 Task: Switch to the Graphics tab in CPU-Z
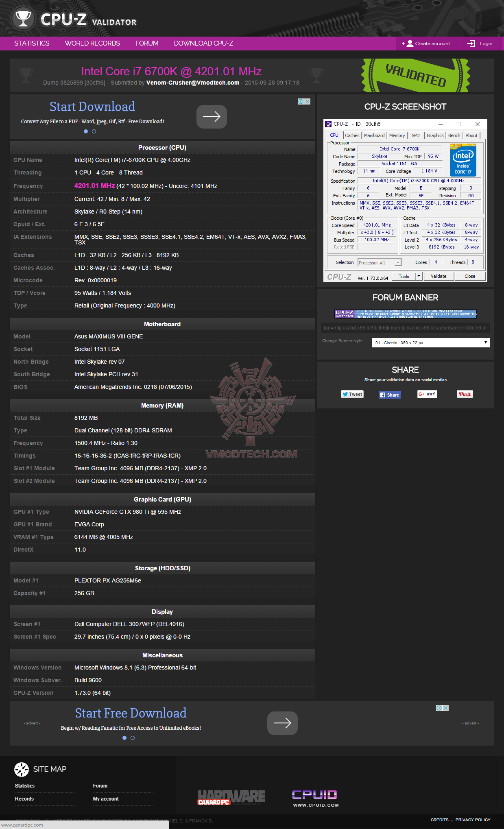point(435,135)
